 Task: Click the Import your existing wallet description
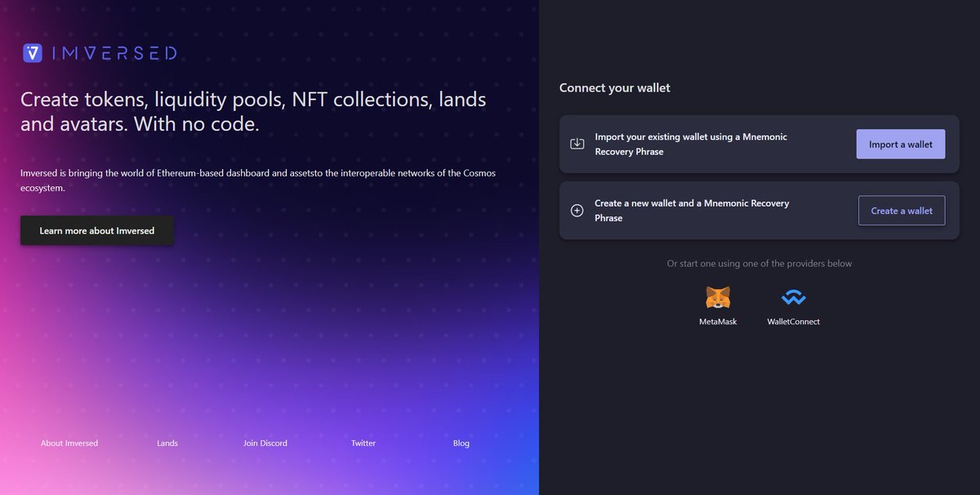coord(691,144)
